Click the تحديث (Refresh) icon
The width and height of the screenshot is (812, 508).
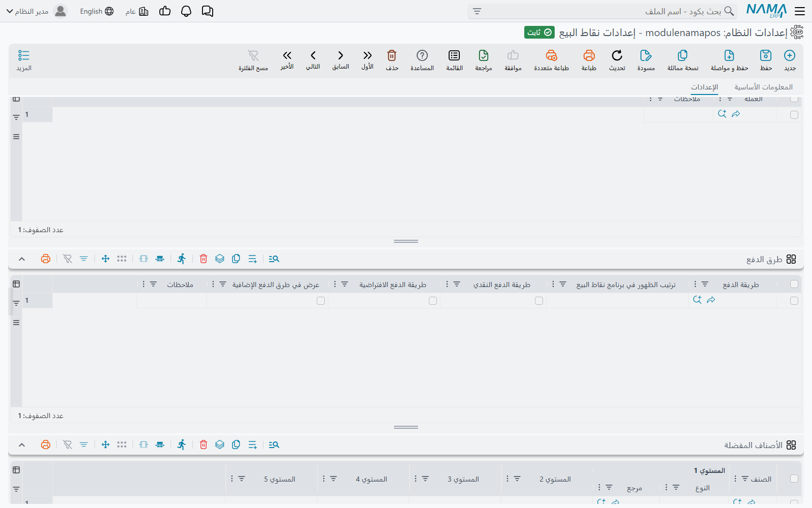(617, 55)
